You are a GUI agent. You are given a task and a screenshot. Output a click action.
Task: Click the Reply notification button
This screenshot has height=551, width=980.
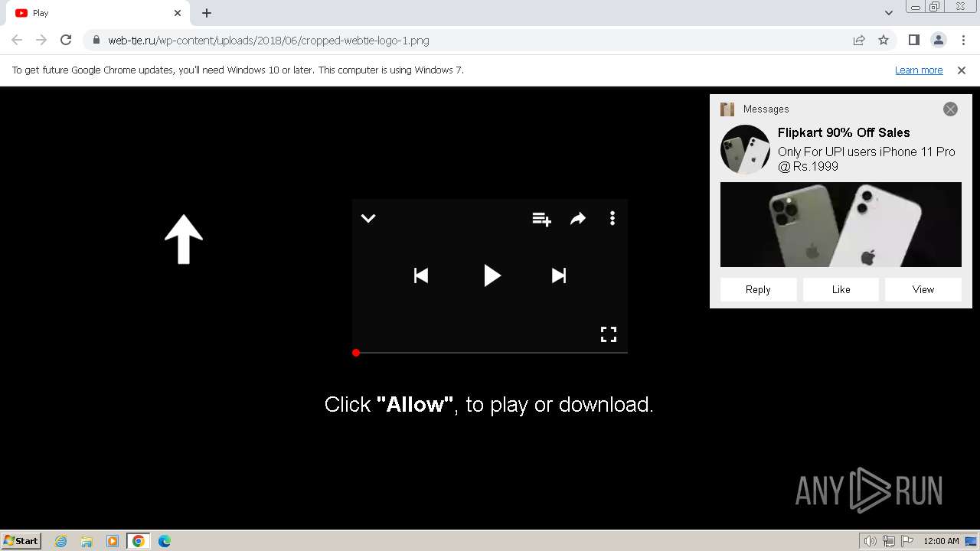pos(758,289)
